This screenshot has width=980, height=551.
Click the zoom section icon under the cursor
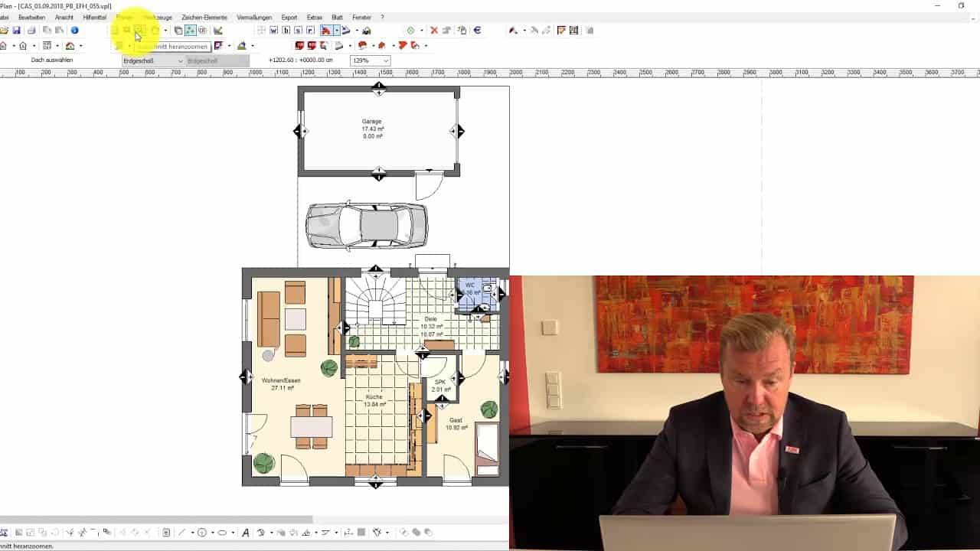click(x=139, y=31)
